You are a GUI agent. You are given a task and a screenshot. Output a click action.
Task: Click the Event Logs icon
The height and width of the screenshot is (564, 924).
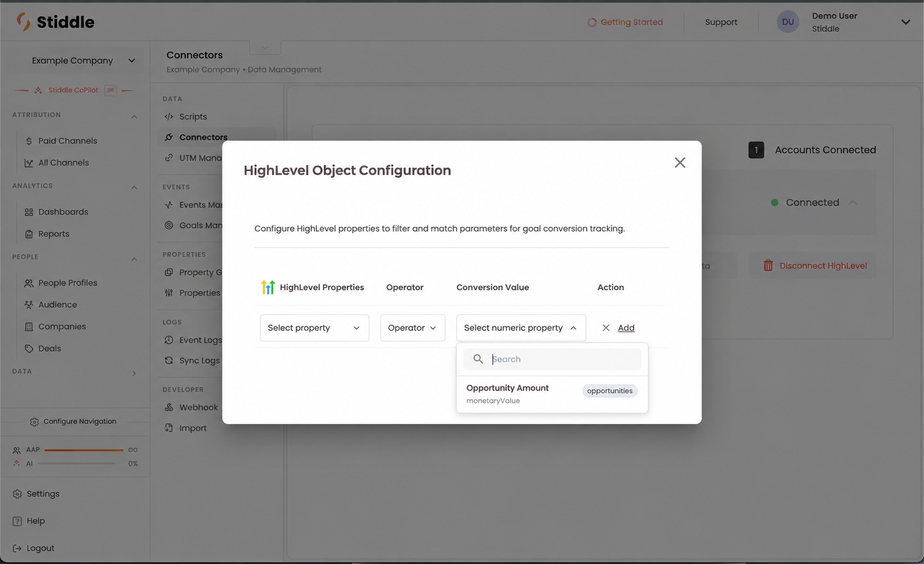169,340
